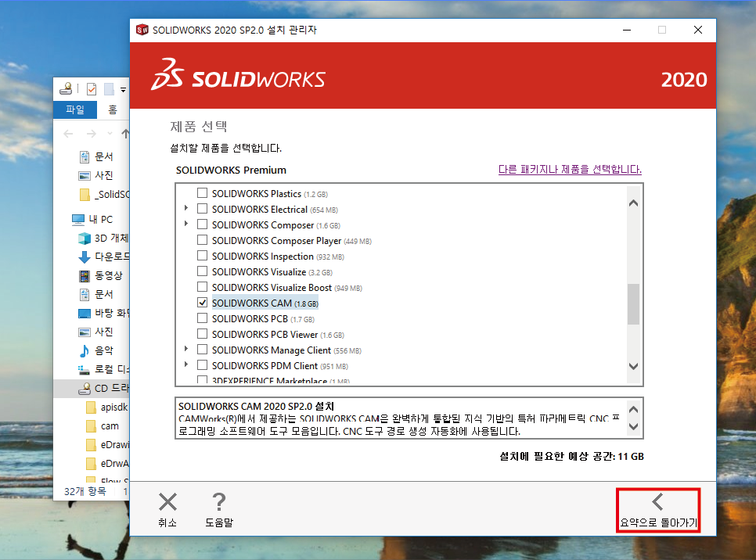Open the 파일 tab in File Explorer
This screenshot has height=560, width=756.
pyautogui.click(x=75, y=109)
